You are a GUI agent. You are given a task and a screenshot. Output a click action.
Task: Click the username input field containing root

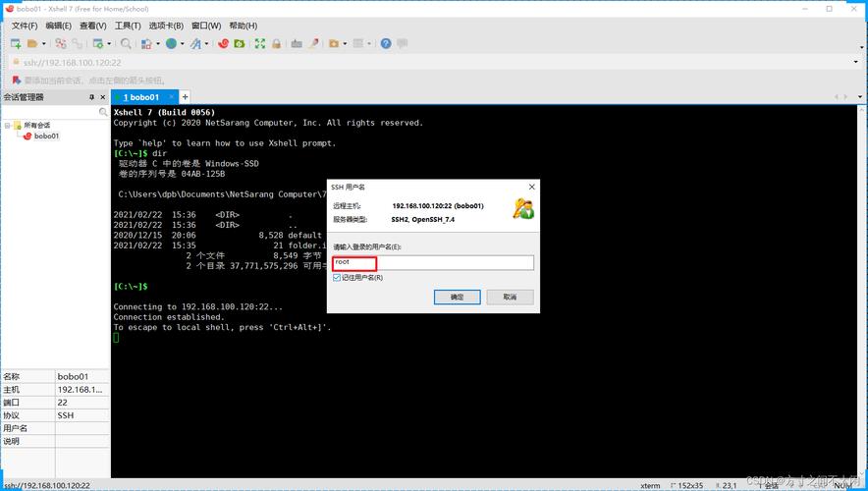433,262
